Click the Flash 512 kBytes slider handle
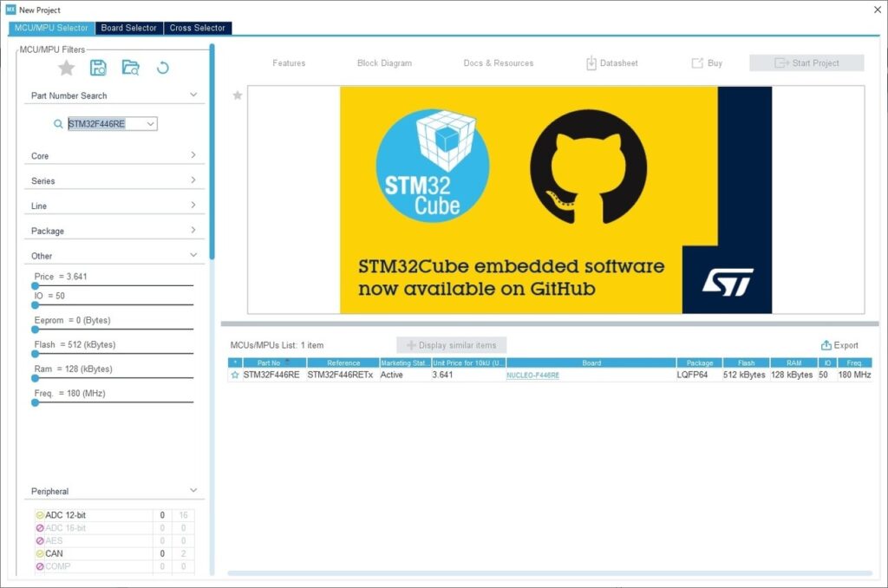This screenshot has width=888, height=588. click(x=35, y=354)
